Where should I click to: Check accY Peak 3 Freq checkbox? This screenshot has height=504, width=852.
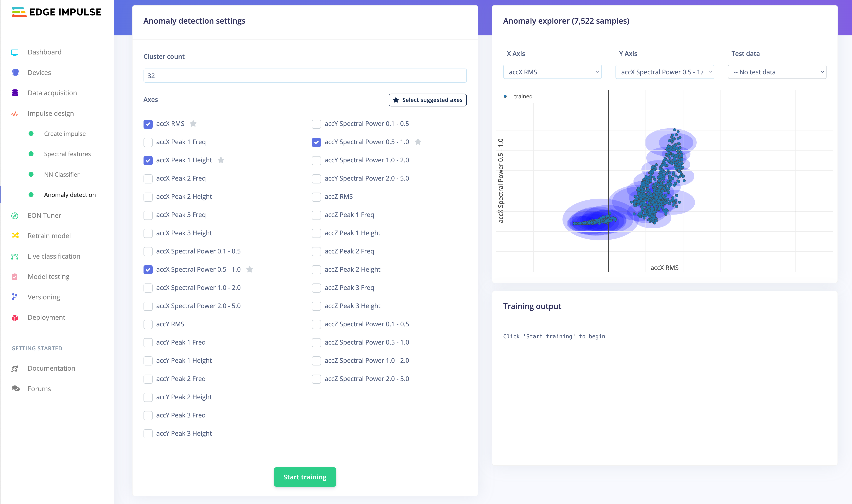point(148,415)
